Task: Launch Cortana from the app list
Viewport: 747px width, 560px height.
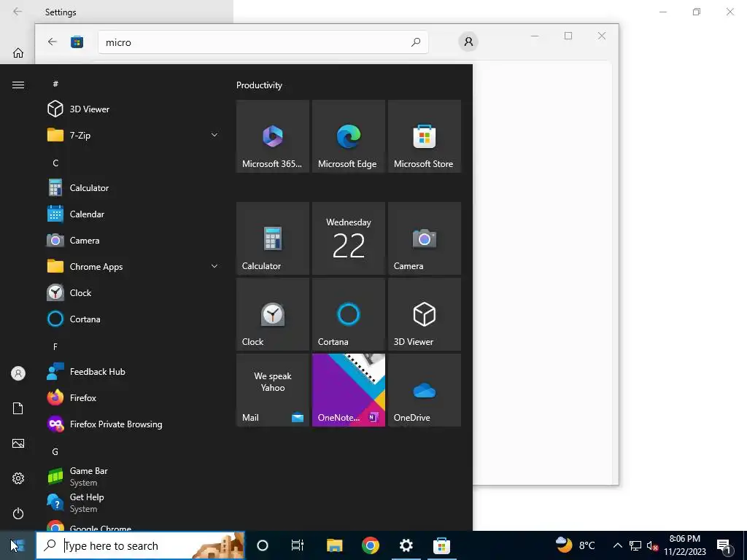Action: [133, 319]
